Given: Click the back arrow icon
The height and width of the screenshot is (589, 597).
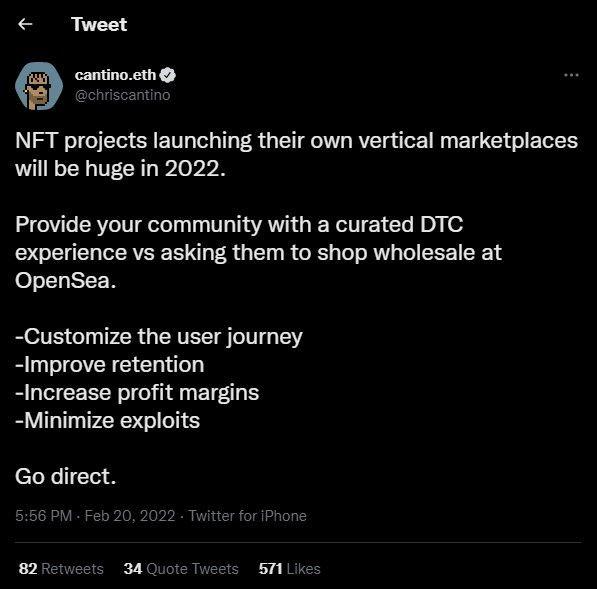Looking at the screenshot, I should click(25, 24).
